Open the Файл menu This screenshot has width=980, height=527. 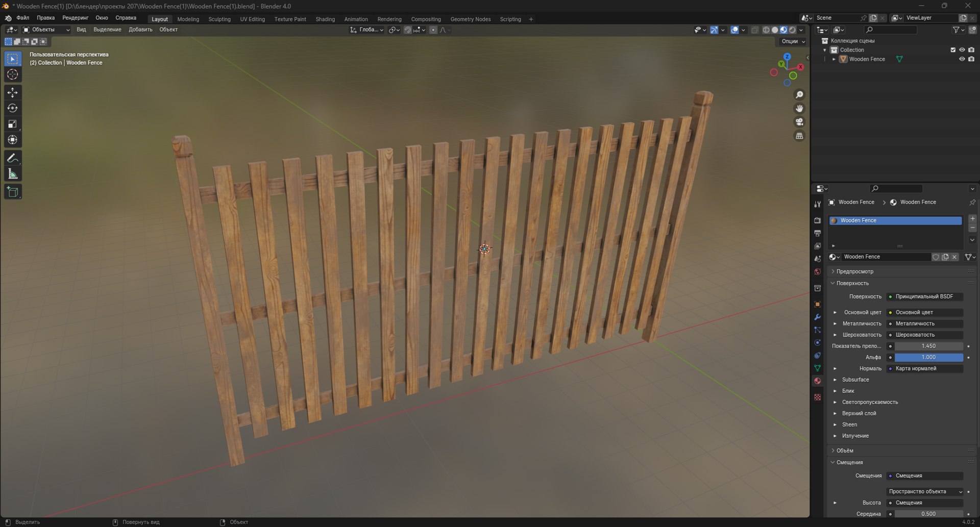pyautogui.click(x=23, y=18)
